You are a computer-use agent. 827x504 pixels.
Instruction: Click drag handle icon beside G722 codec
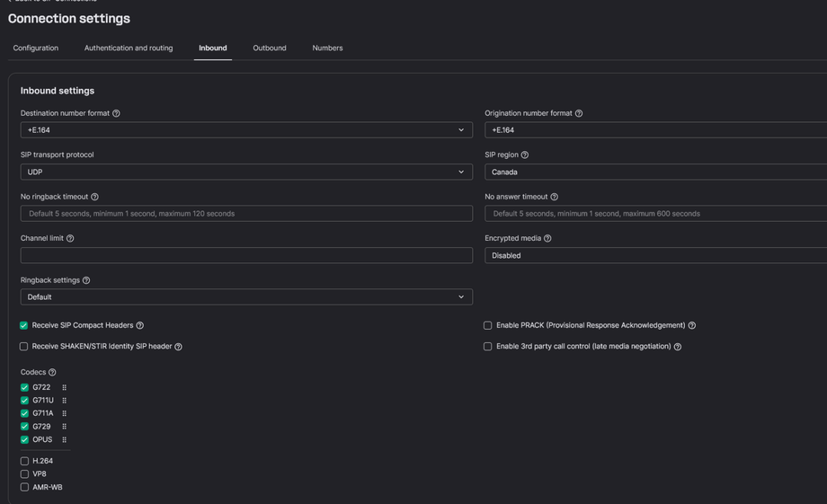pyautogui.click(x=64, y=387)
